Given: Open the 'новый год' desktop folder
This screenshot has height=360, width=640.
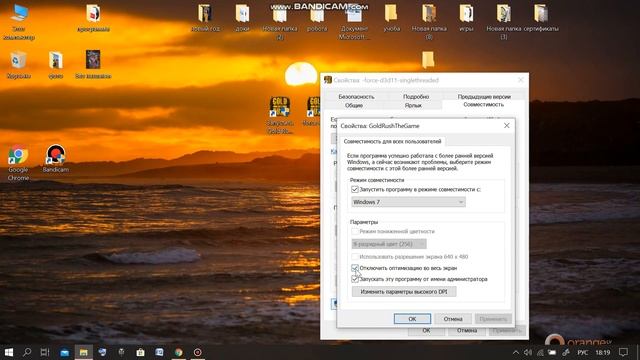Looking at the screenshot, I should [205, 18].
